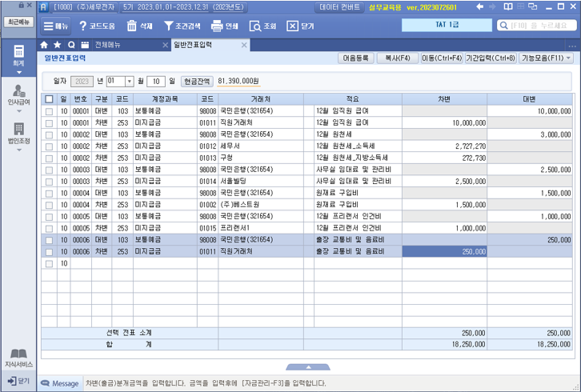The image size is (581, 392).
Task: Click the TAT 1급 field
Action: click(x=447, y=25)
